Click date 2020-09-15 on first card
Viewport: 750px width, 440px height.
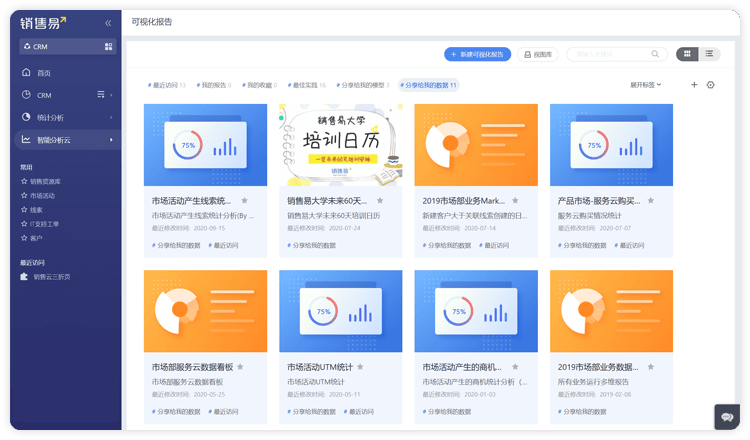tap(209, 228)
